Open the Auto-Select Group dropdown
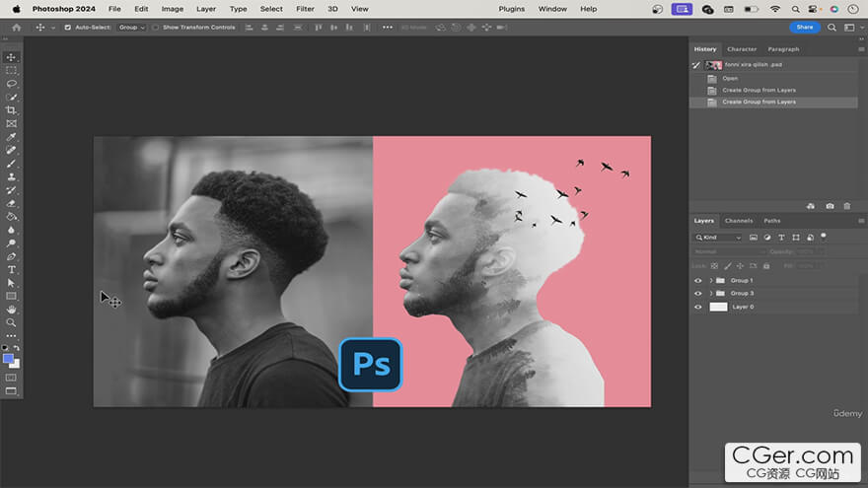 (131, 28)
